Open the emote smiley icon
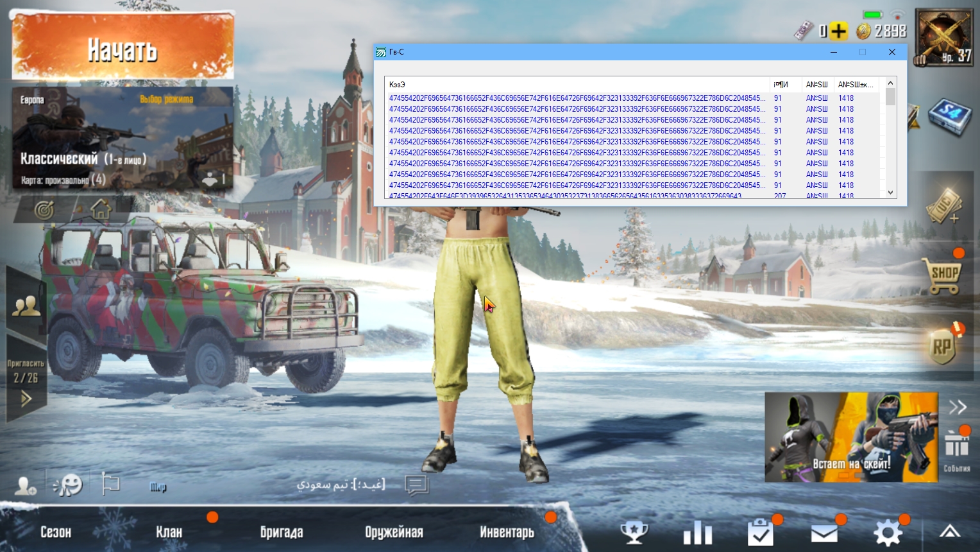This screenshot has width=980, height=552. (x=68, y=485)
